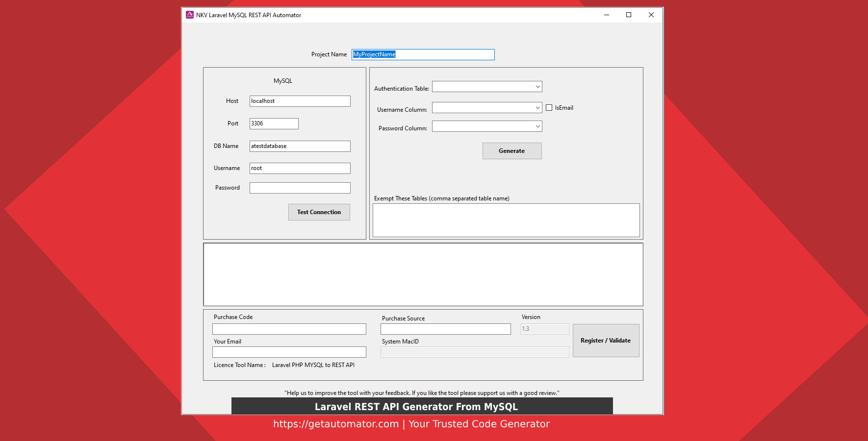Click the NKV app icon in title bar

(x=190, y=15)
